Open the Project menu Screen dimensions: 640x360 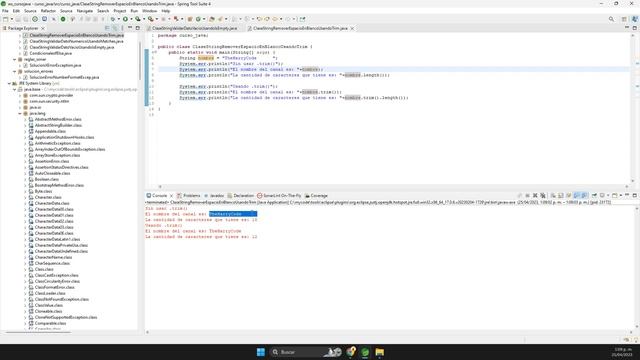coord(120,11)
